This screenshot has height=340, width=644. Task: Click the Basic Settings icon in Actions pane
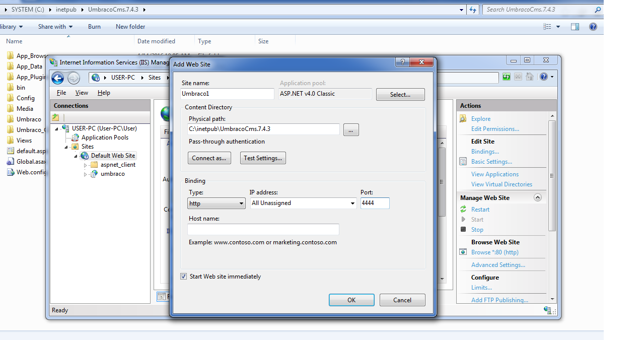click(463, 162)
